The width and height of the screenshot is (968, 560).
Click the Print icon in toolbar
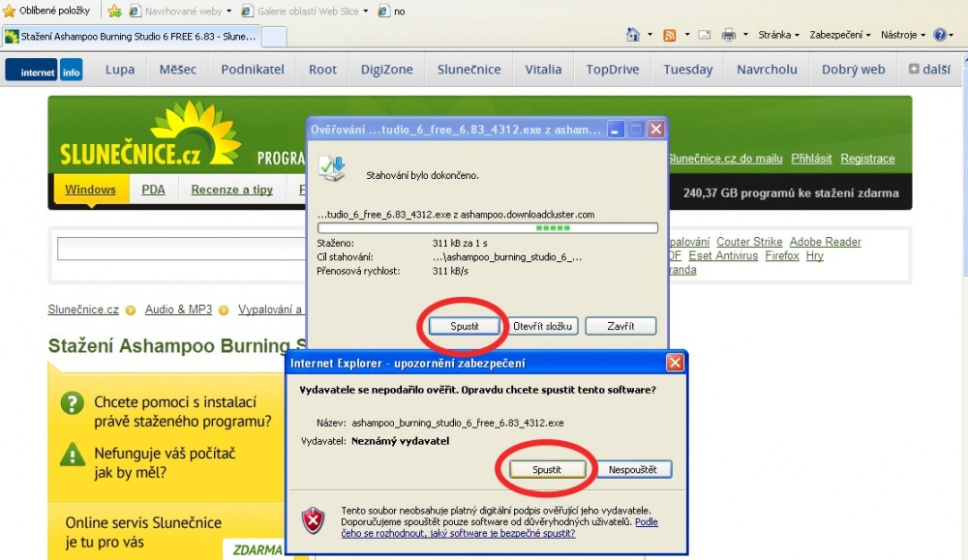(728, 35)
